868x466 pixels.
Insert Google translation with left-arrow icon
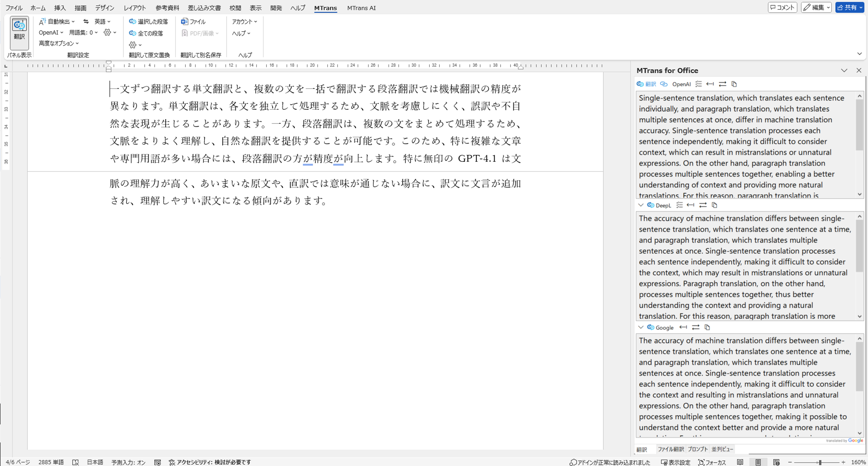pyautogui.click(x=683, y=327)
